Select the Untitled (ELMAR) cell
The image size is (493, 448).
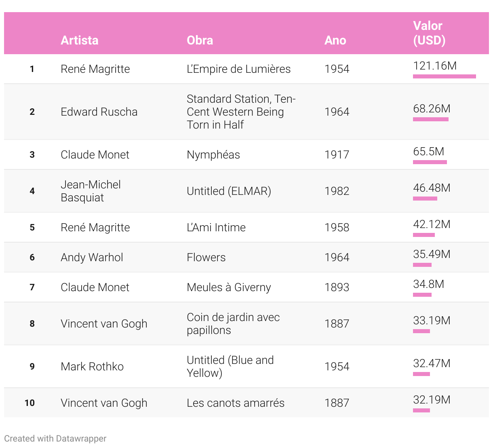(229, 191)
